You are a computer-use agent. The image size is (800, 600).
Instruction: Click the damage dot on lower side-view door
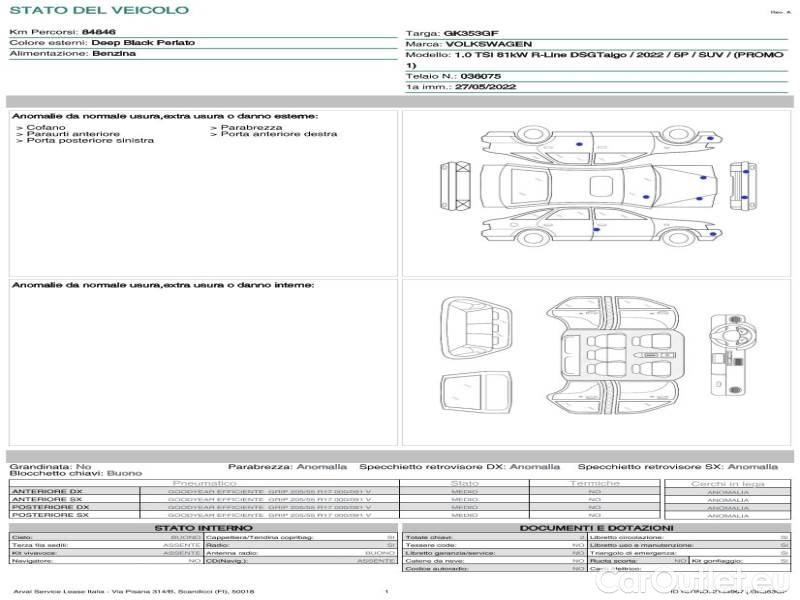tap(597, 229)
